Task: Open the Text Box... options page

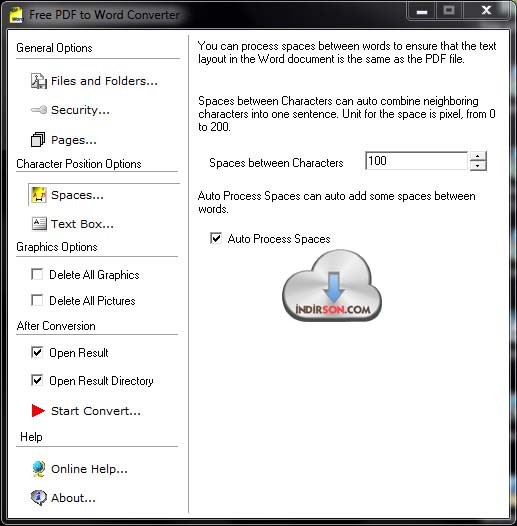Action: (82, 224)
